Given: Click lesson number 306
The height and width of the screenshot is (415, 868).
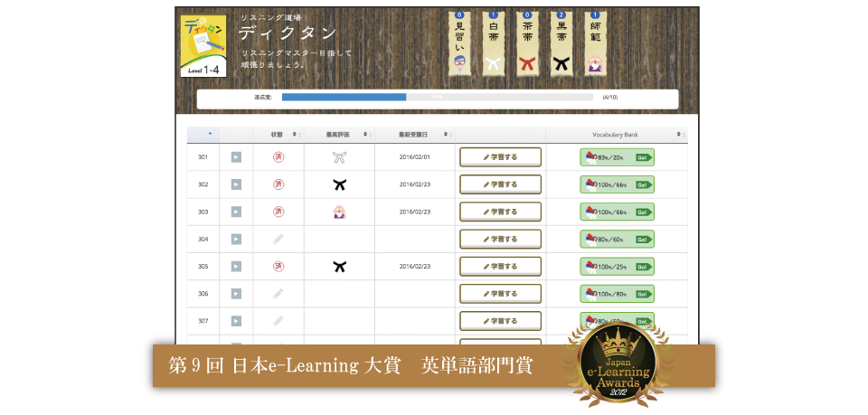Looking at the screenshot, I should tap(203, 293).
